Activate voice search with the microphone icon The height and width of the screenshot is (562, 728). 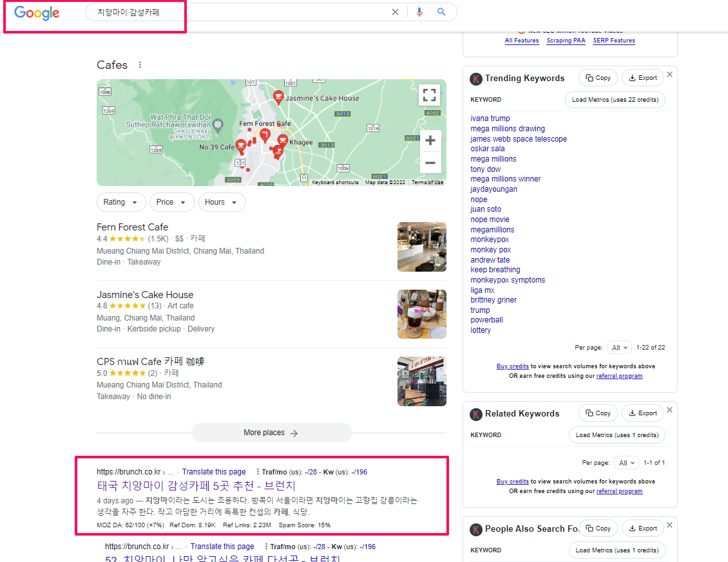click(x=419, y=12)
